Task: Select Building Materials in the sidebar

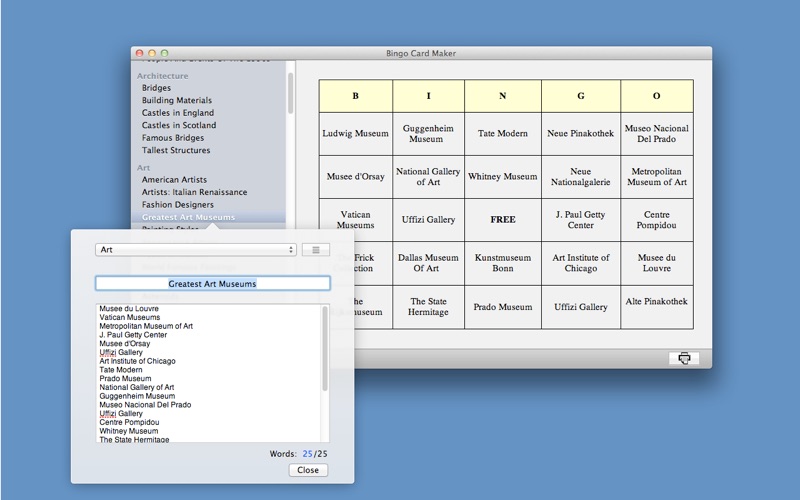Action: 177,100
